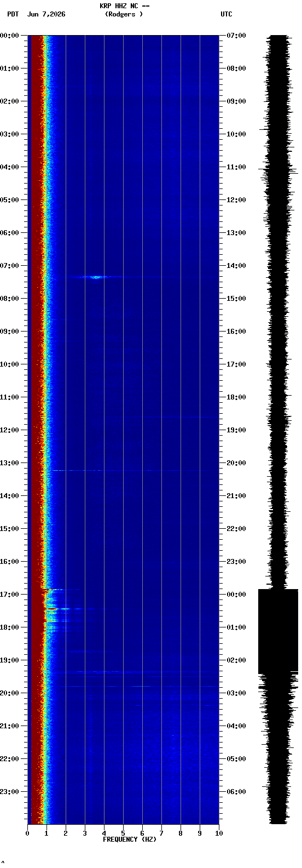Click the 00:00 label on the UTC axis

pos(236,595)
